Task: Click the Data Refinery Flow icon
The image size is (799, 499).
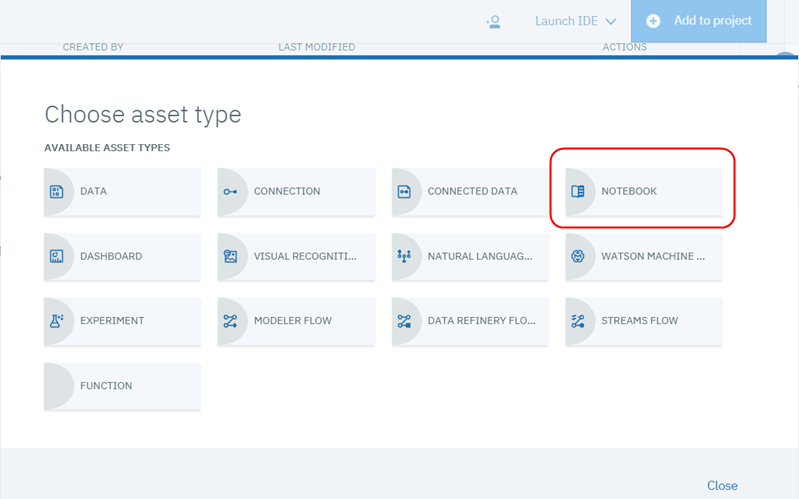Action: tap(404, 321)
